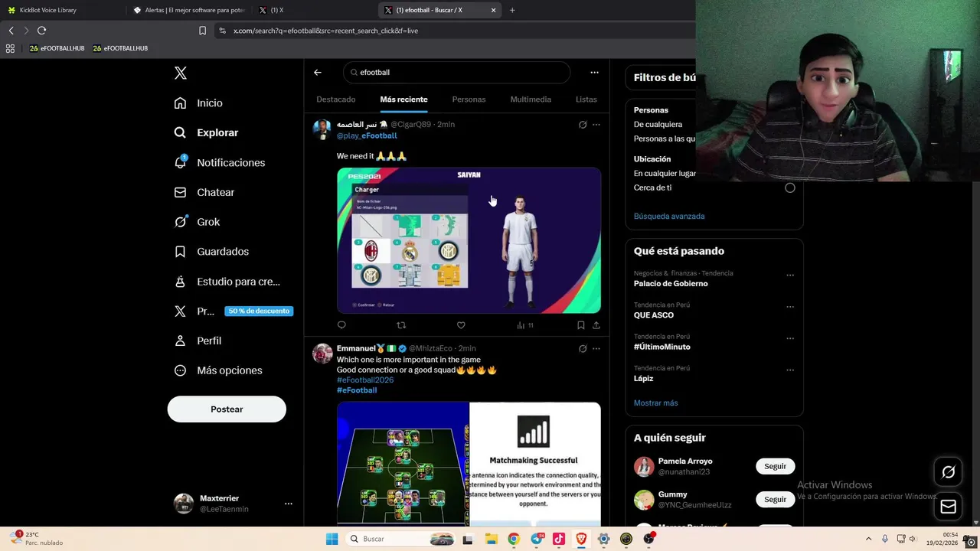Follow Gummy

(x=775, y=500)
